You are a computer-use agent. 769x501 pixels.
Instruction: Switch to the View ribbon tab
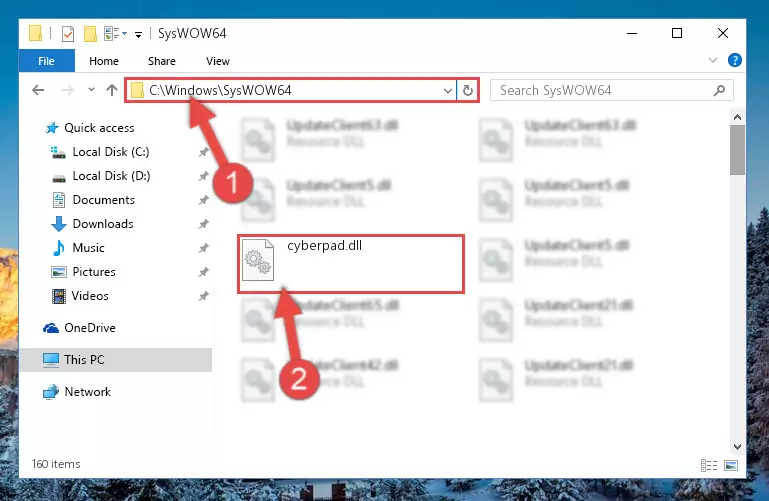point(218,61)
